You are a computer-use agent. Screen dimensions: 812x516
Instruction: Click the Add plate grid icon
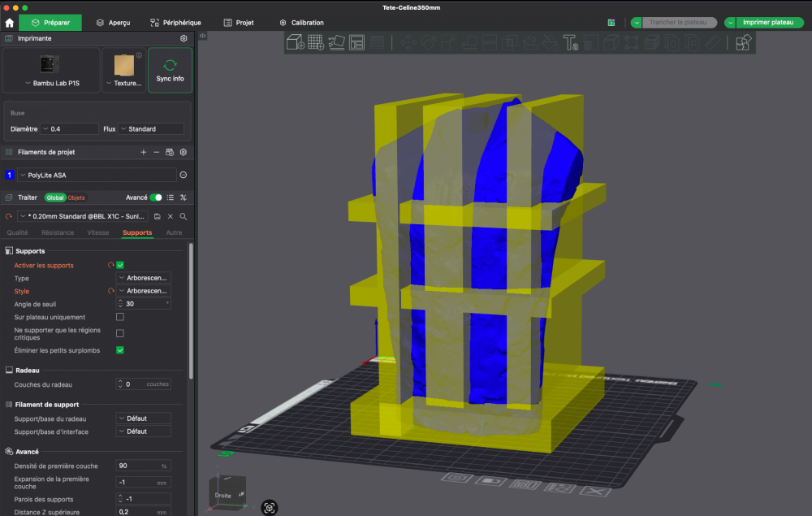[x=316, y=42]
